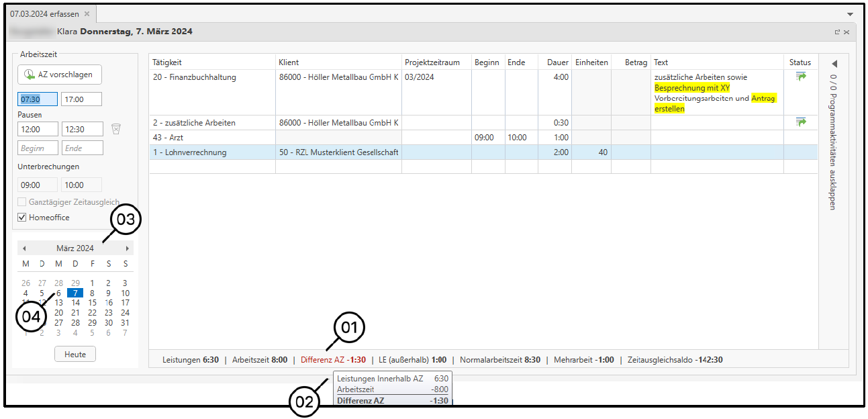Close the 07.03.2024 erfassen tab

pyautogui.click(x=87, y=14)
